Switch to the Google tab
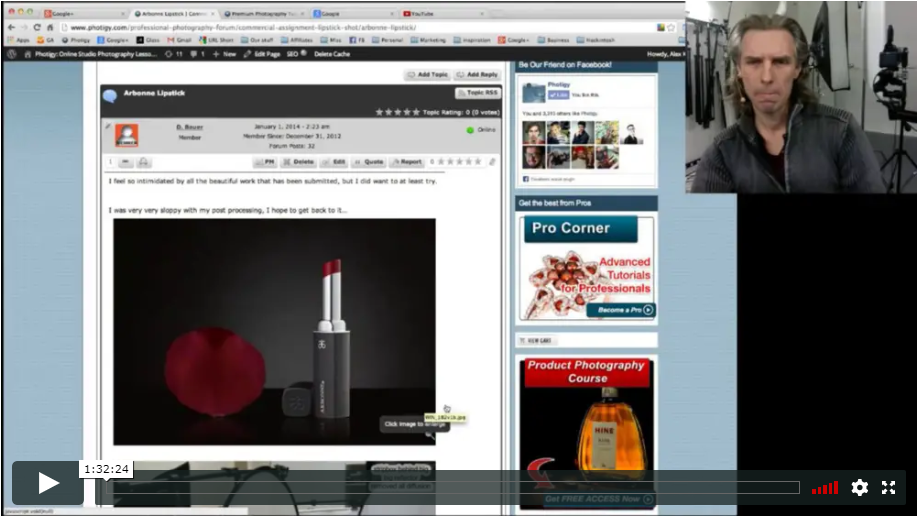Image resolution: width=918 pixels, height=517 pixels. click(x=353, y=13)
